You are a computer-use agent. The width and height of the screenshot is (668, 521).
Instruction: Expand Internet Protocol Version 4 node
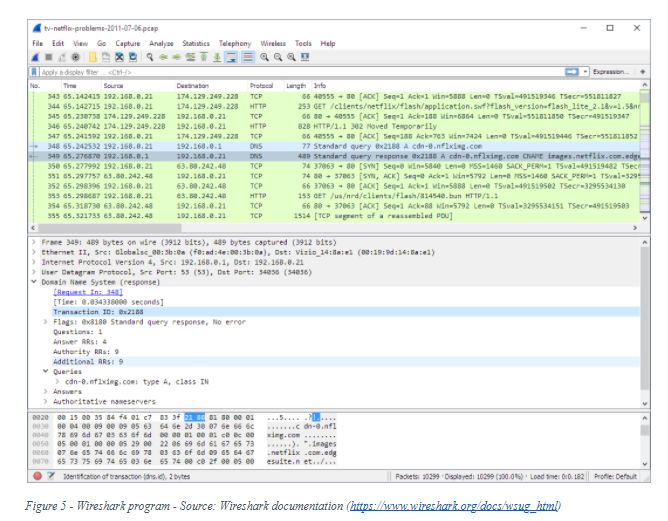point(34,262)
